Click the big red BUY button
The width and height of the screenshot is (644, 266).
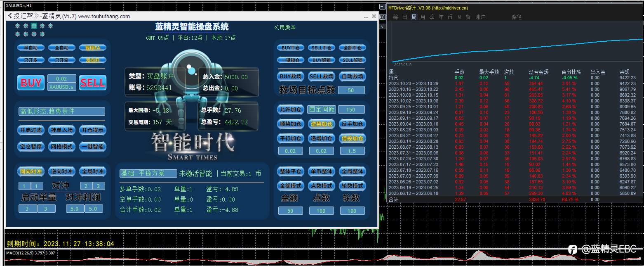pyautogui.click(x=31, y=83)
